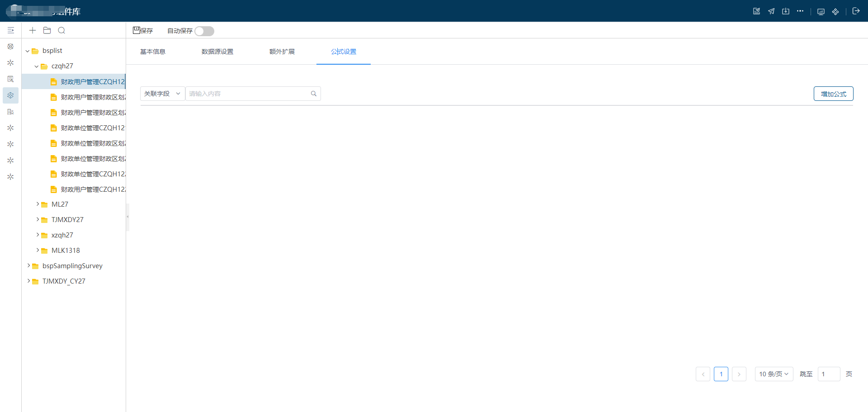This screenshot has height=412, width=868.
Task: Expand the xzqh27 folder
Action: coord(38,235)
